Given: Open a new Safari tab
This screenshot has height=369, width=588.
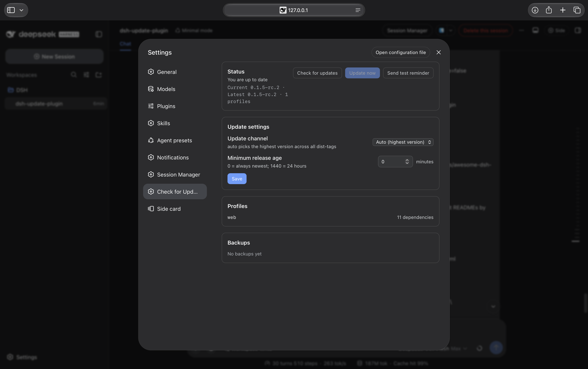Looking at the screenshot, I should [563, 10].
